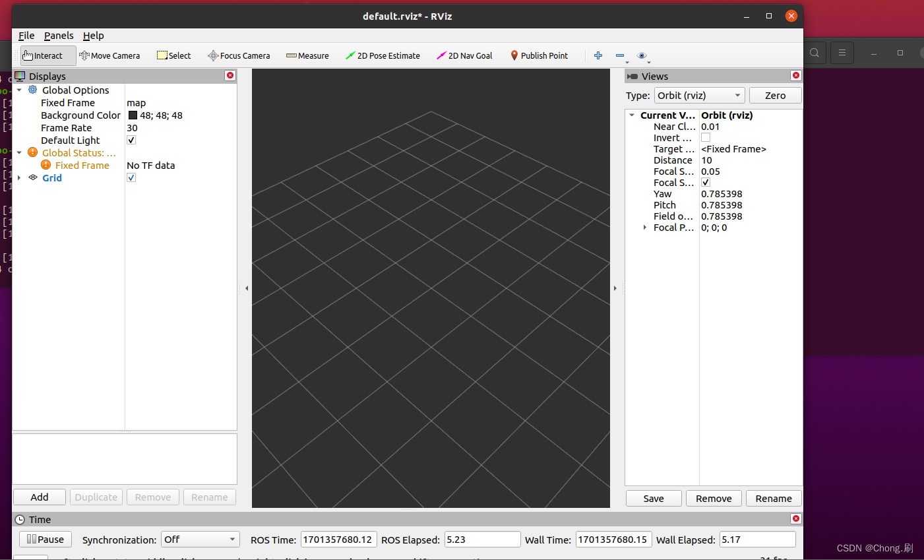Image resolution: width=924 pixels, height=560 pixels.
Task: Click the ROS Time input field
Action: (x=338, y=539)
